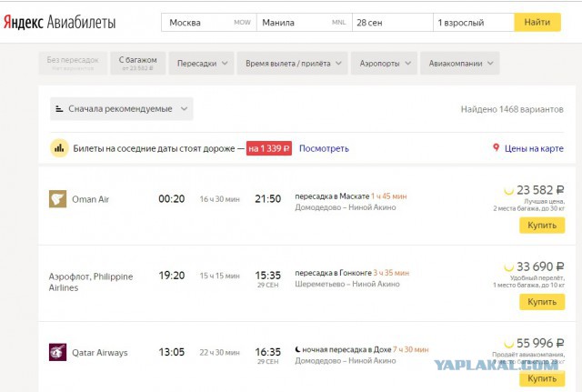Open the Сначала рекомендуемые sort dropdown
The image size is (582, 392).
click(121, 109)
